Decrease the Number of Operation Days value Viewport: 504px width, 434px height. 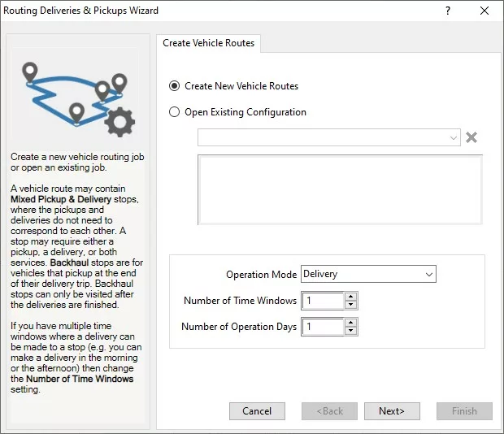tap(350, 331)
